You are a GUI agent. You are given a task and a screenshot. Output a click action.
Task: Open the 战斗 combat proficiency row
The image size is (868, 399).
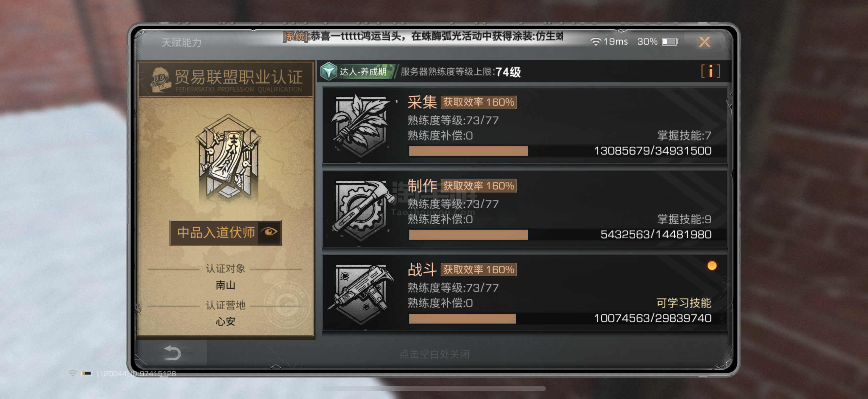[525, 293]
